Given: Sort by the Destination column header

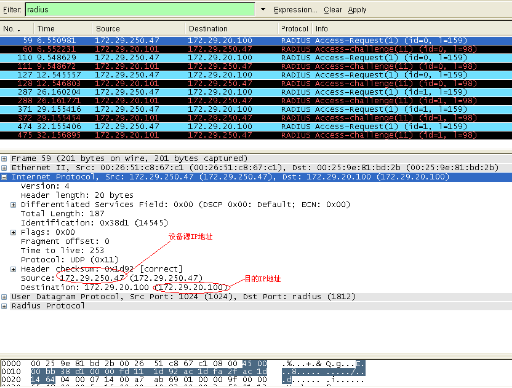Looking at the screenshot, I should [x=231, y=29].
